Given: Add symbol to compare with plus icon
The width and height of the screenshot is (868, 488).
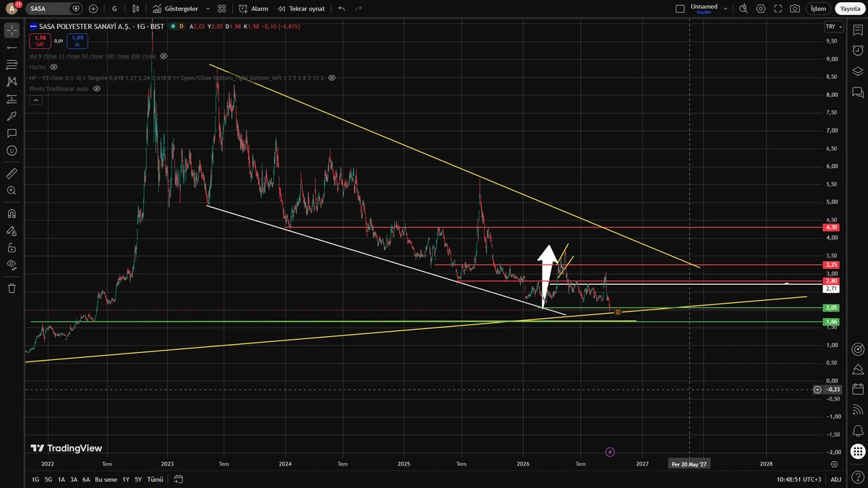Looking at the screenshot, I should 93,9.
